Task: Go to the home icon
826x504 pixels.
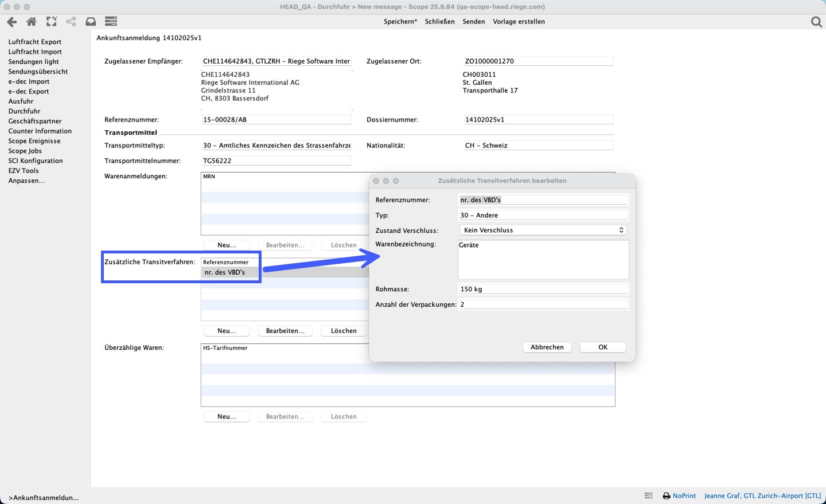Action: coord(32,22)
